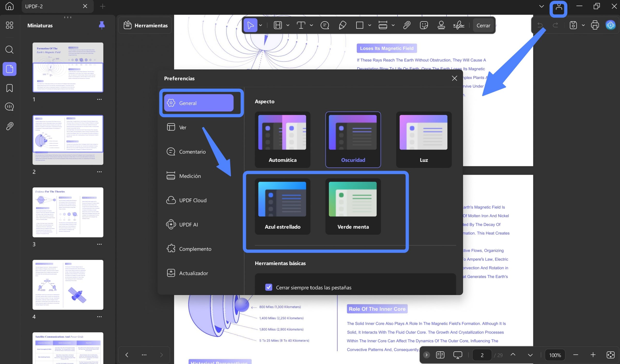
Task: Undo the last action
Action: click(540, 25)
